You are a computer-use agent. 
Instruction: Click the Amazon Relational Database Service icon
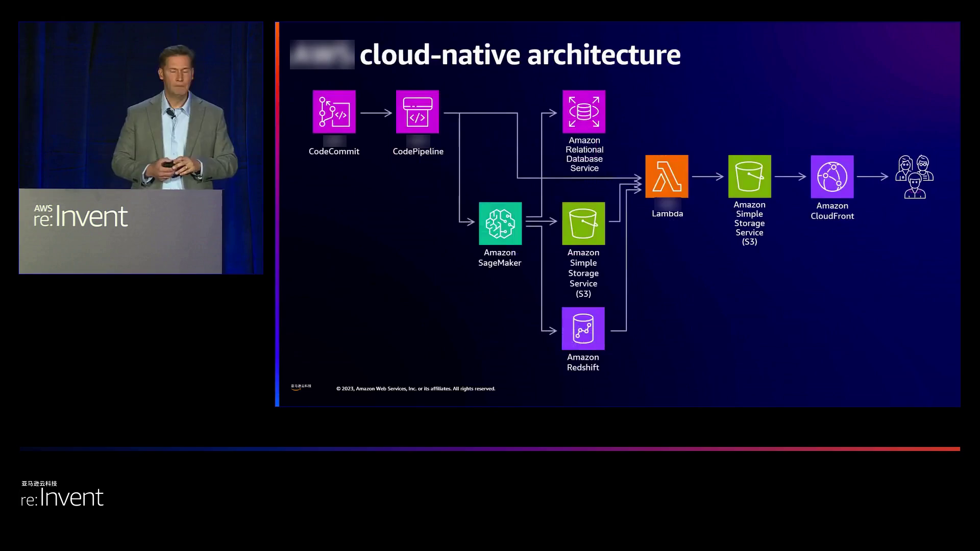point(583,112)
